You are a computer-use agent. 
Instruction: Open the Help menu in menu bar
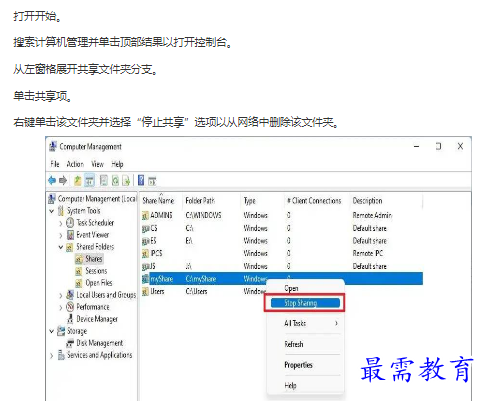point(117,164)
